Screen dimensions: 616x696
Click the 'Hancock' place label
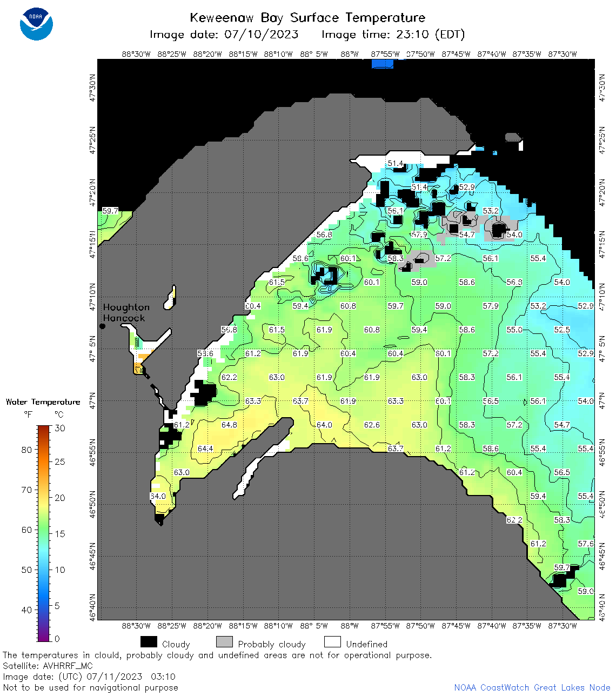[x=124, y=318]
